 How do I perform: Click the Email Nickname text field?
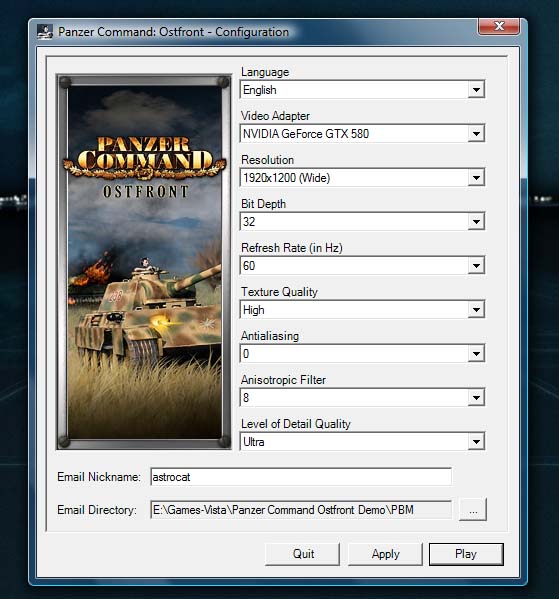[x=301, y=477]
